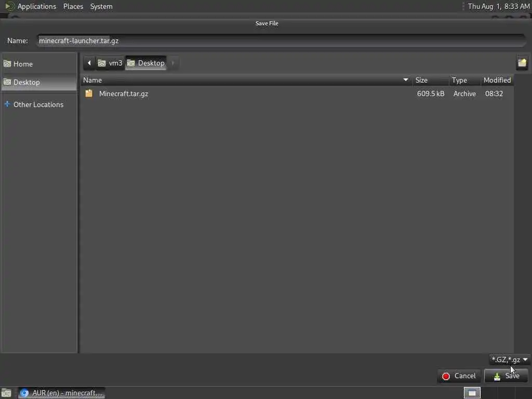The height and width of the screenshot is (399, 532).
Task: Click the Save button
Action: coord(506,376)
